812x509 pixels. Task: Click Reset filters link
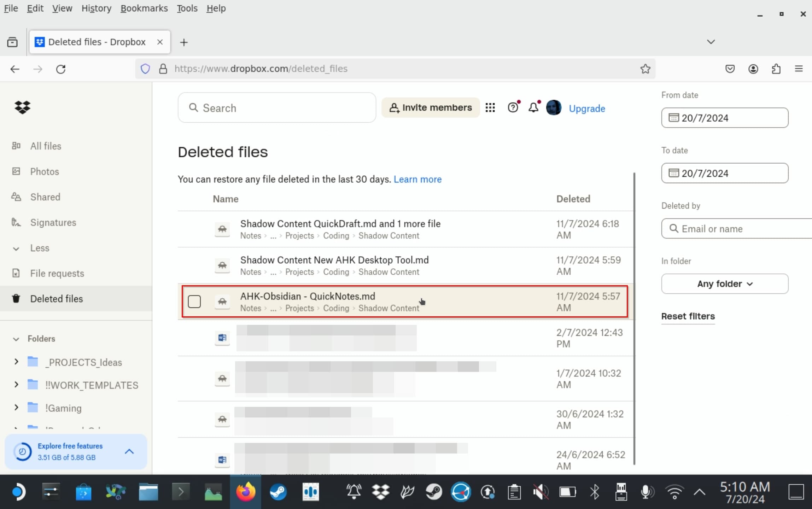point(688,316)
